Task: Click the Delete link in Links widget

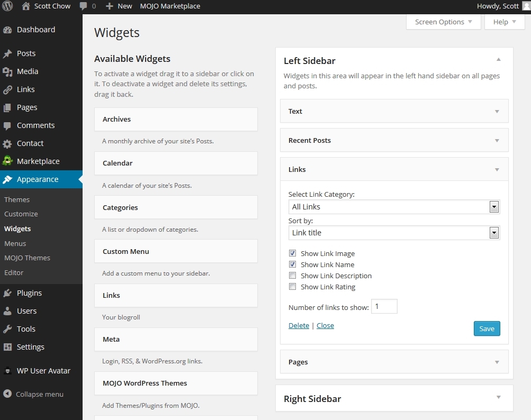Action: click(299, 325)
